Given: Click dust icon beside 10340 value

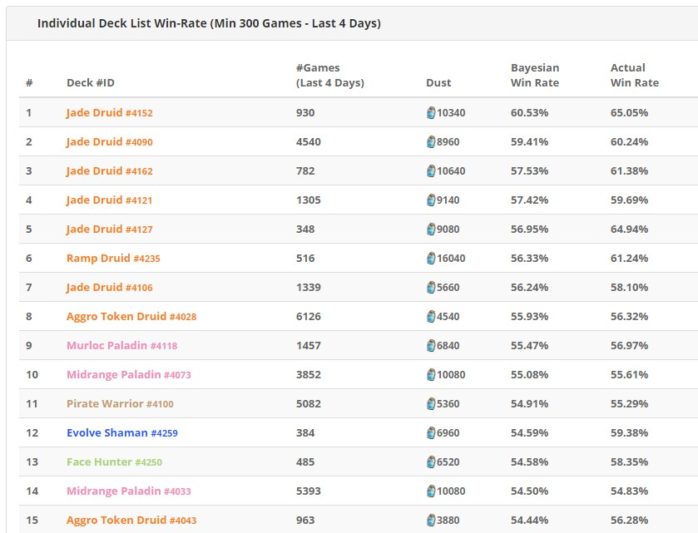Looking at the screenshot, I should (x=431, y=113).
